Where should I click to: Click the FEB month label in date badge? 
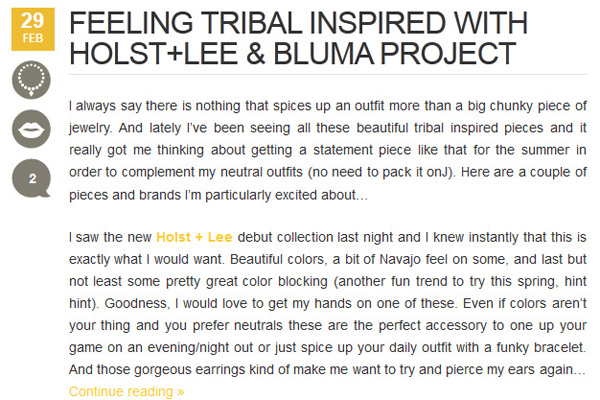point(31,40)
